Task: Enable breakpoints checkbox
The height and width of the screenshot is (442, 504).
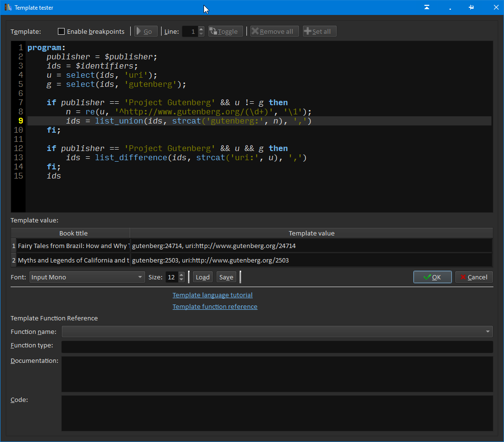Action: pos(61,31)
